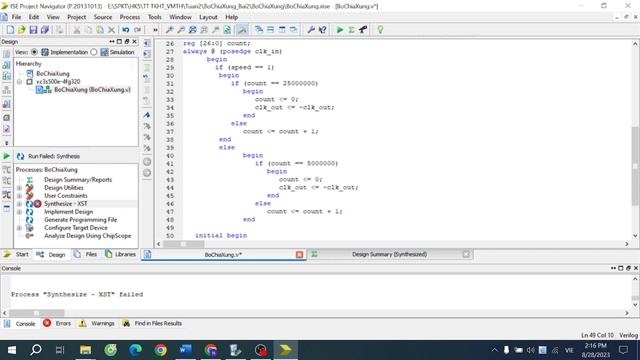Click the wrench Preferences icon
The width and height of the screenshot is (640, 360).
pyautogui.click(x=311, y=30)
